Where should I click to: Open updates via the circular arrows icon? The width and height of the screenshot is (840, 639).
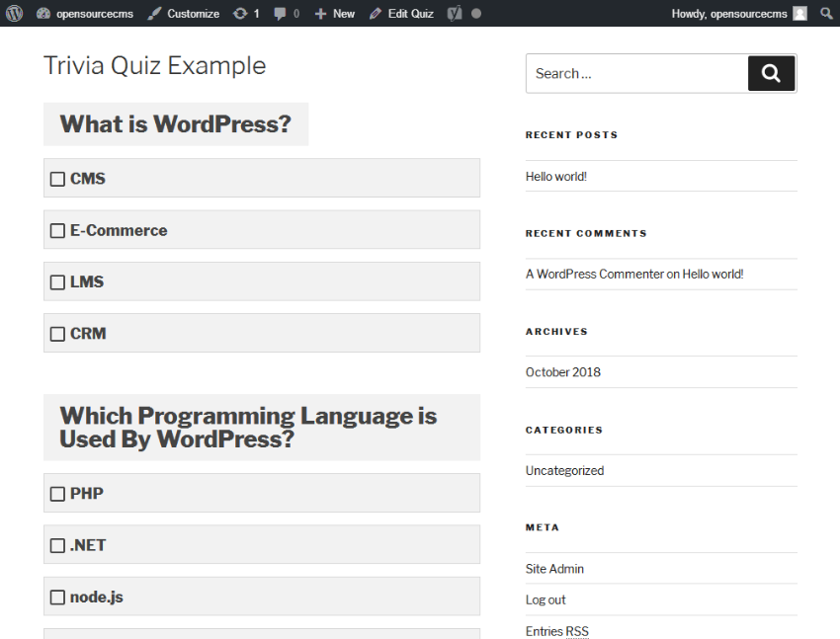click(239, 13)
